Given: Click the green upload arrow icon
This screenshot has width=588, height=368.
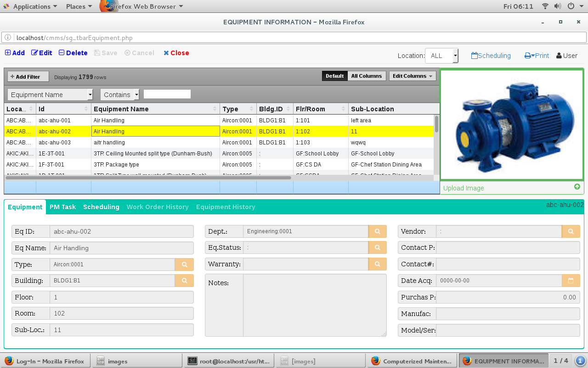Looking at the screenshot, I should click(577, 187).
